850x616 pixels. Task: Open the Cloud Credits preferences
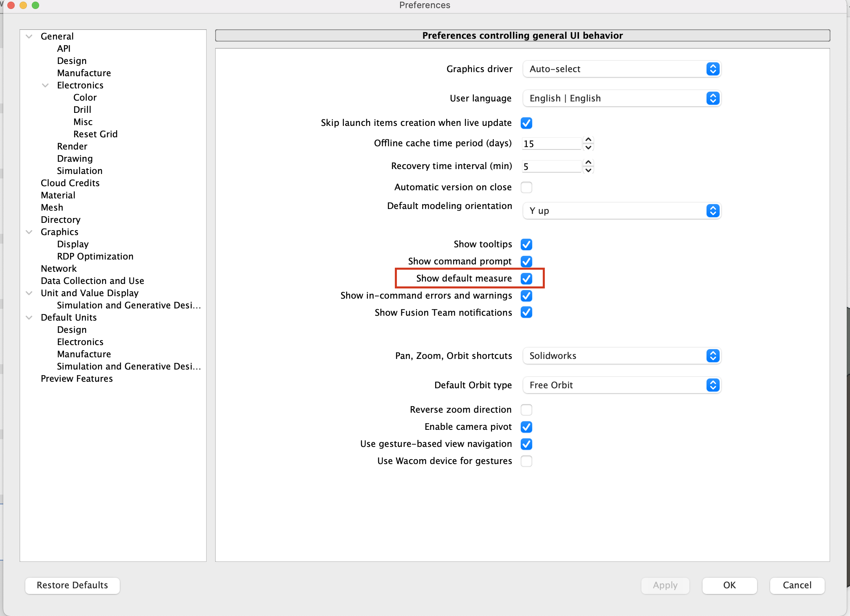tap(70, 183)
